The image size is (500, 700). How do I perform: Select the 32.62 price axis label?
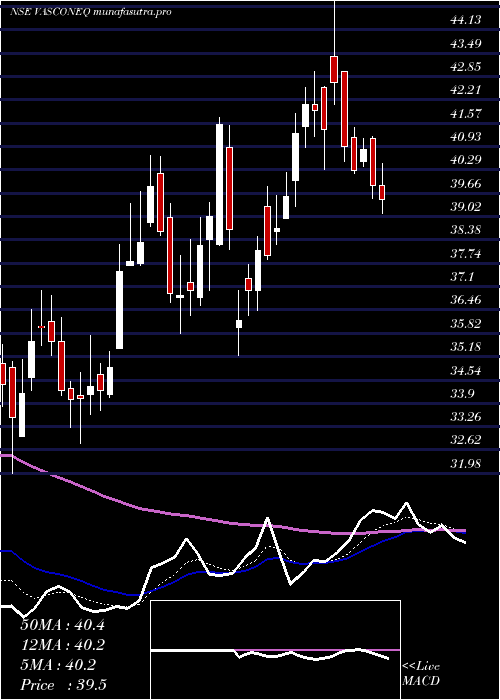click(466, 440)
